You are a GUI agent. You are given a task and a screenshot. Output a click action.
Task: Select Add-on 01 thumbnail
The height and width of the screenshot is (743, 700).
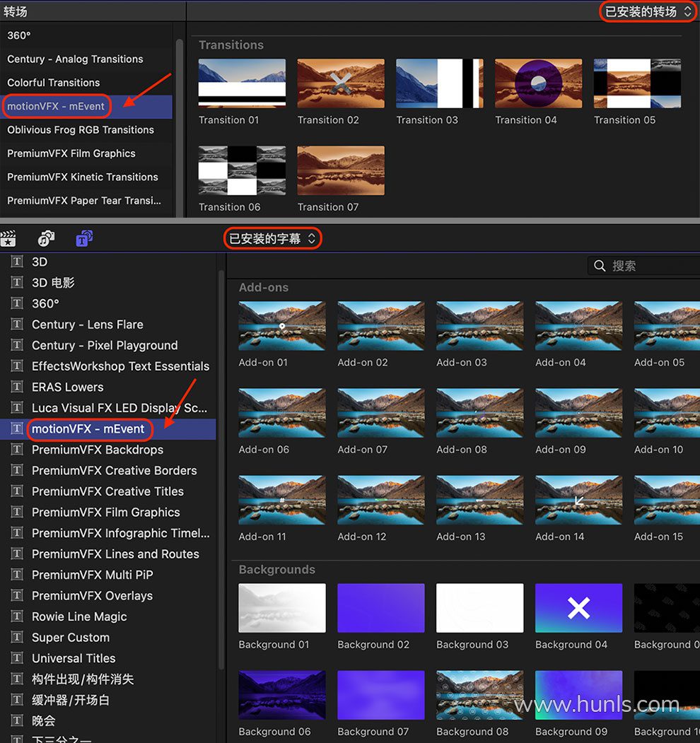click(282, 326)
